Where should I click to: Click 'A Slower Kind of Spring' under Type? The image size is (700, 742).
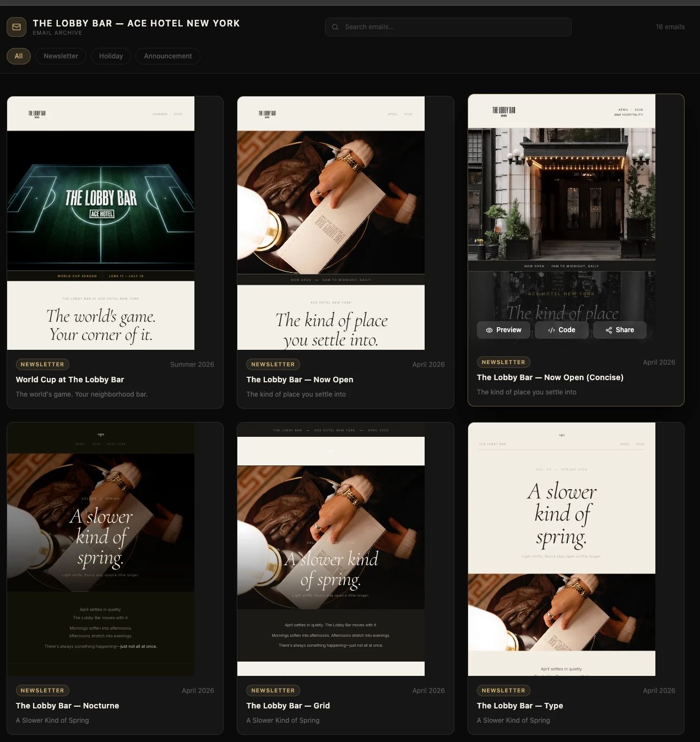coord(513,721)
